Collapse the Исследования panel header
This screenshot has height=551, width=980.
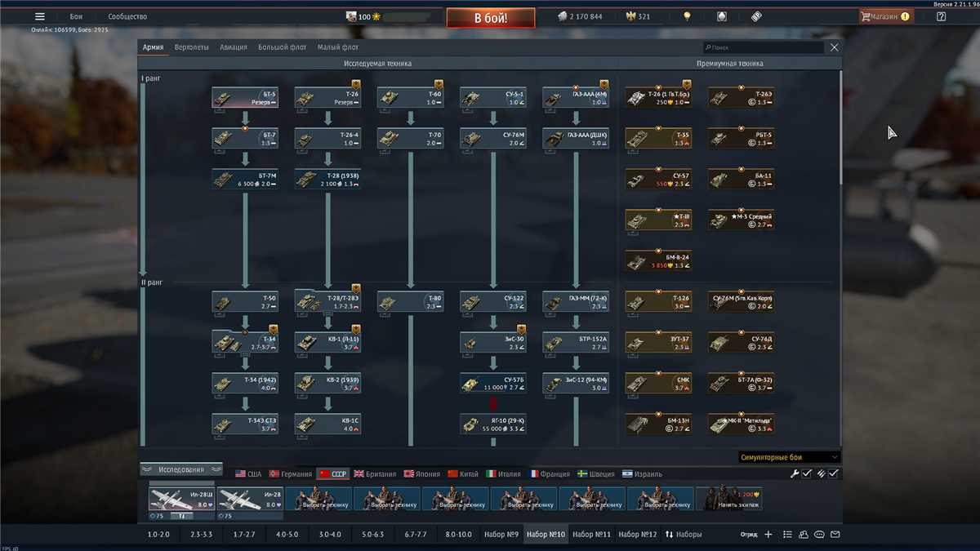pyautogui.click(x=181, y=469)
